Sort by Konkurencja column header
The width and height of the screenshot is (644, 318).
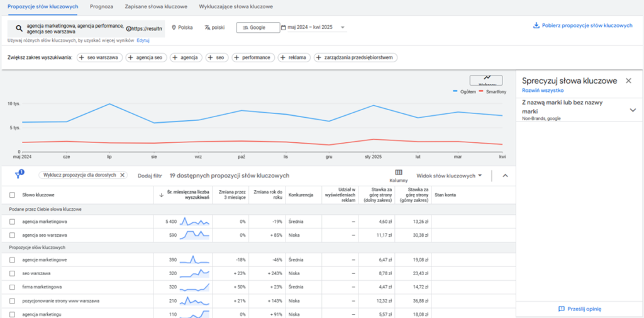coord(301,195)
